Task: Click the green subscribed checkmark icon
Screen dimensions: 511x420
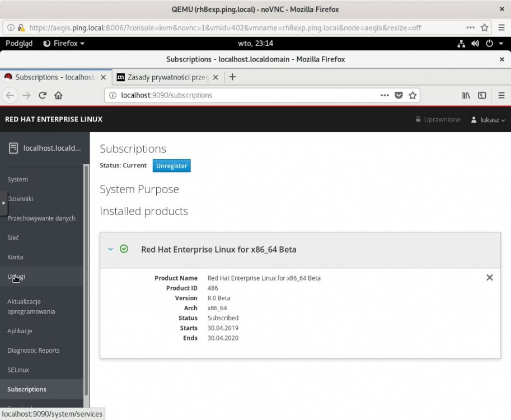Action: (124, 249)
